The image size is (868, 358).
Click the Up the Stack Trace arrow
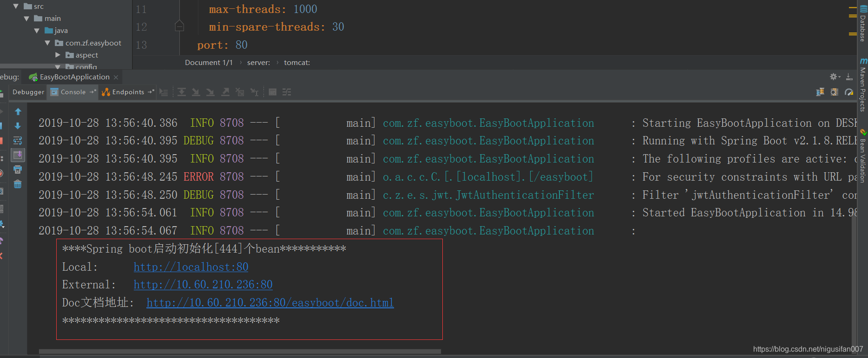(18, 111)
